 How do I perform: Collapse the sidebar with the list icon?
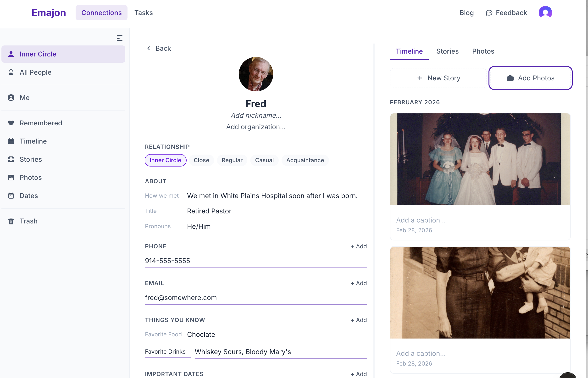120,38
